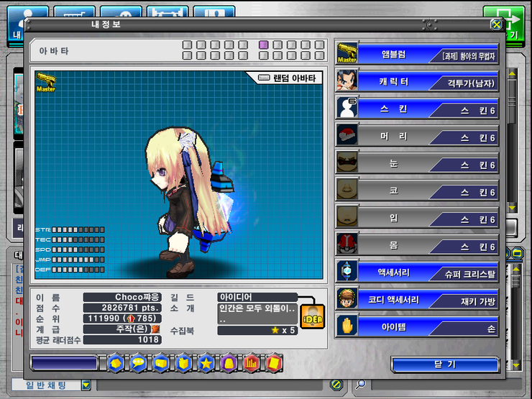Click the Master pistol badge over avatar preview
Screen dimensions: 532x399
[46, 83]
